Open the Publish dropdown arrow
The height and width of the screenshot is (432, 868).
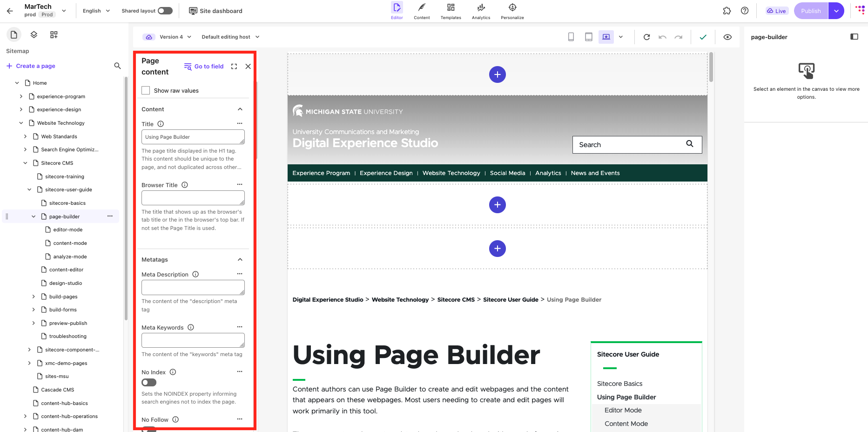coord(836,11)
